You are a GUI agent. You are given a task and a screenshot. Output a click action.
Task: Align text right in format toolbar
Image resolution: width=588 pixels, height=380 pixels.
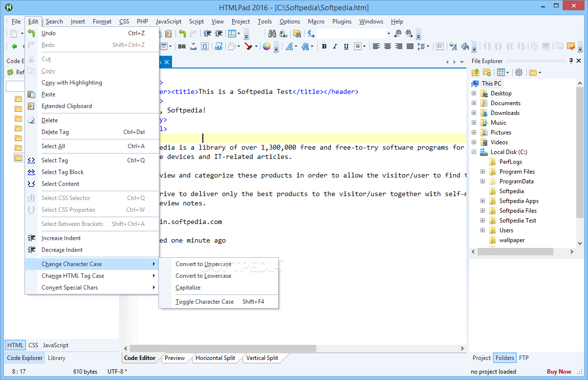(399, 46)
